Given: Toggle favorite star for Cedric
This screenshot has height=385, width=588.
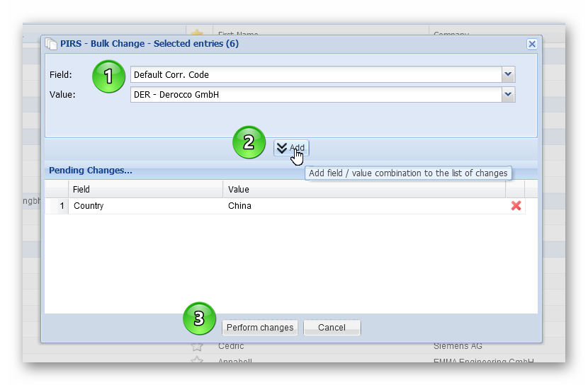Looking at the screenshot, I should click(x=197, y=346).
